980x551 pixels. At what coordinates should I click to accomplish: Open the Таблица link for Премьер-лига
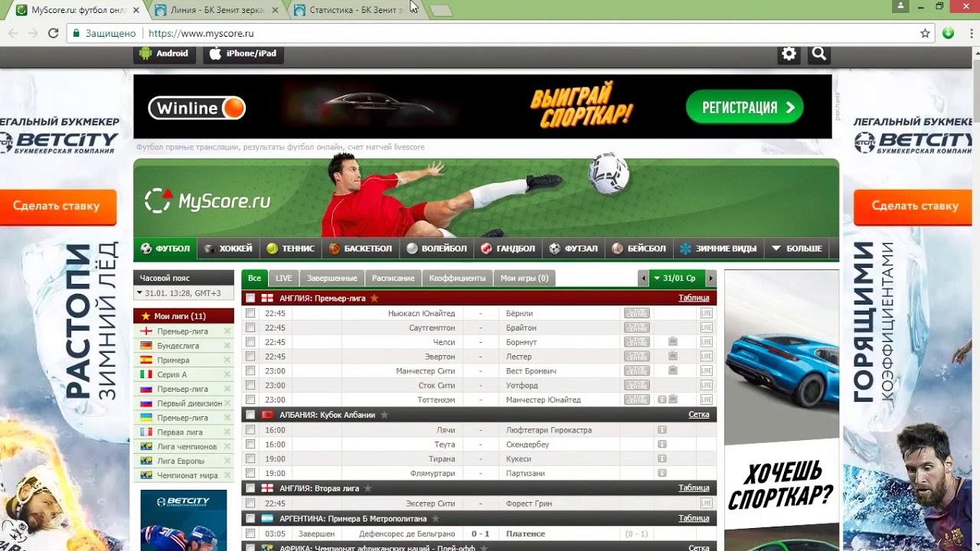click(694, 298)
